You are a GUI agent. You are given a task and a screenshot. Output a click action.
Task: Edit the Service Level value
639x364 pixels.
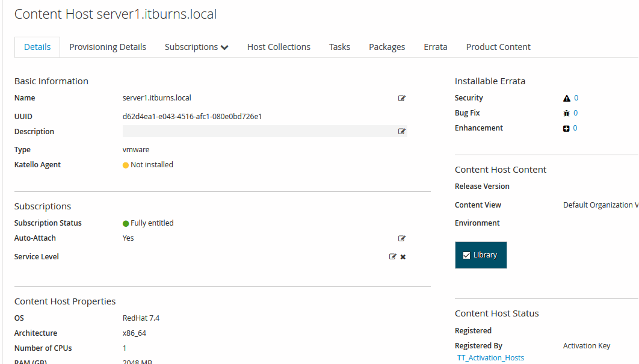(x=394, y=256)
